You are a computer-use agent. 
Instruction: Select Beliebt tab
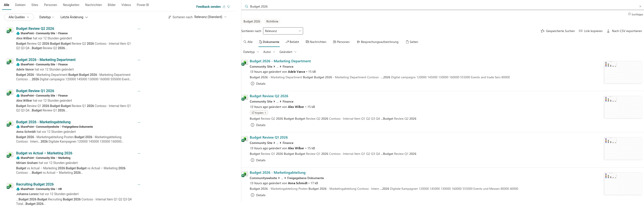pos(292,42)
